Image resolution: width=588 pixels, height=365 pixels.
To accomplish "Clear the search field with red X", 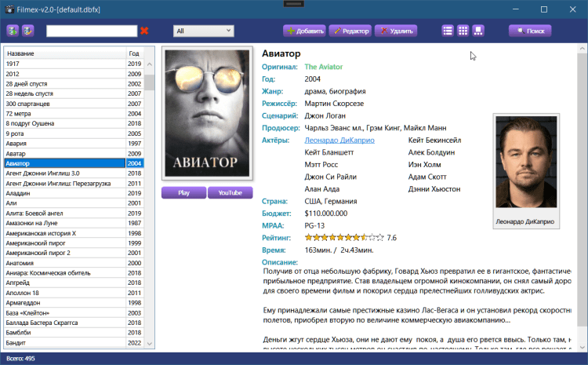I will (x=144, y=31).
